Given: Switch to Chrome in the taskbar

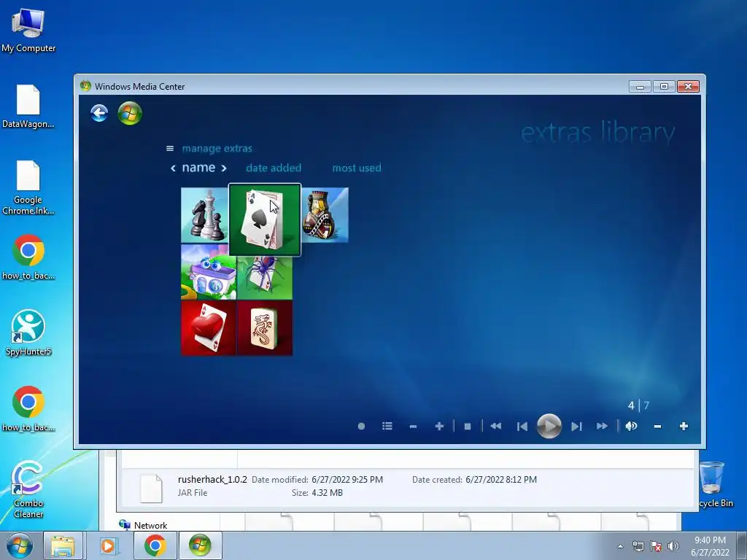Looking at the screenshot, I should [155, 545].
